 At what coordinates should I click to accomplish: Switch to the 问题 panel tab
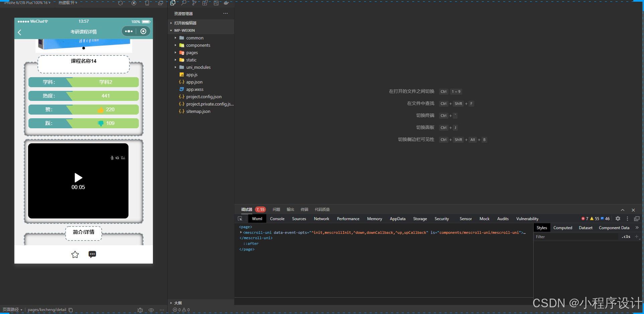click(276, 210)
